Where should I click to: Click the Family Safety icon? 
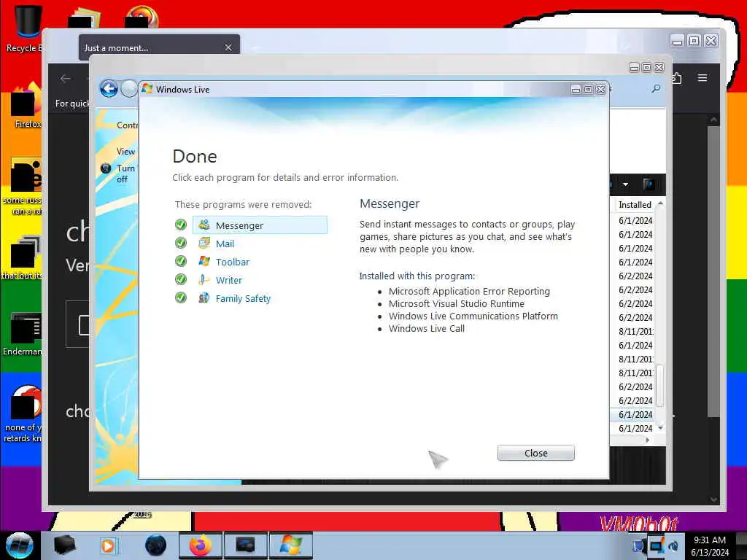204,297
